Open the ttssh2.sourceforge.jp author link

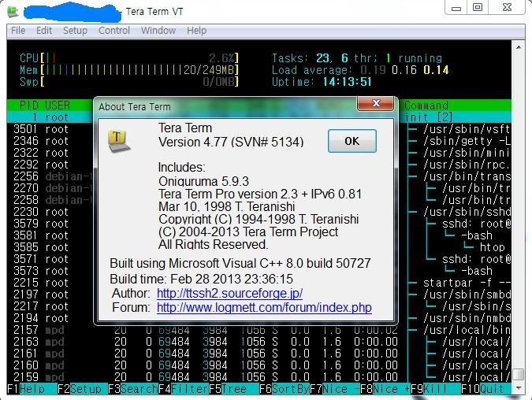(229, 293)
